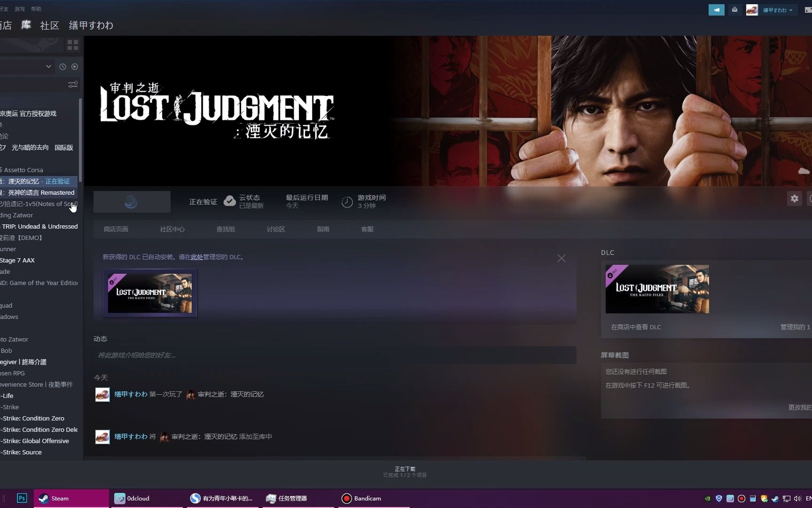Switch library to grid collections view
Screen dimensions: 812x508
(73, 45)
